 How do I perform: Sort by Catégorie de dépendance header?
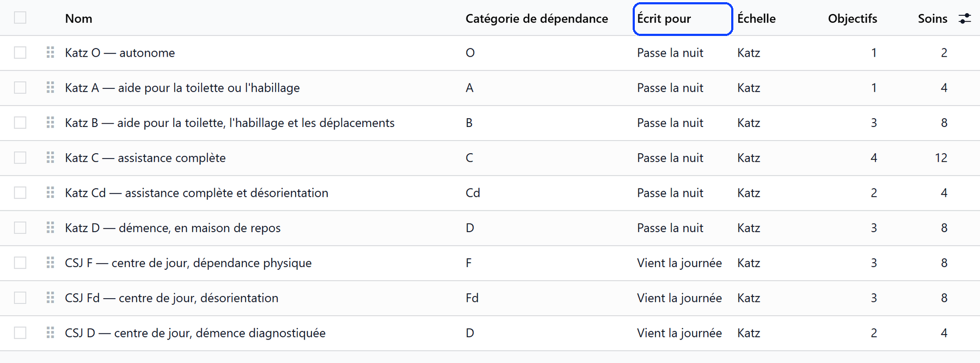[x=537, y=19]
